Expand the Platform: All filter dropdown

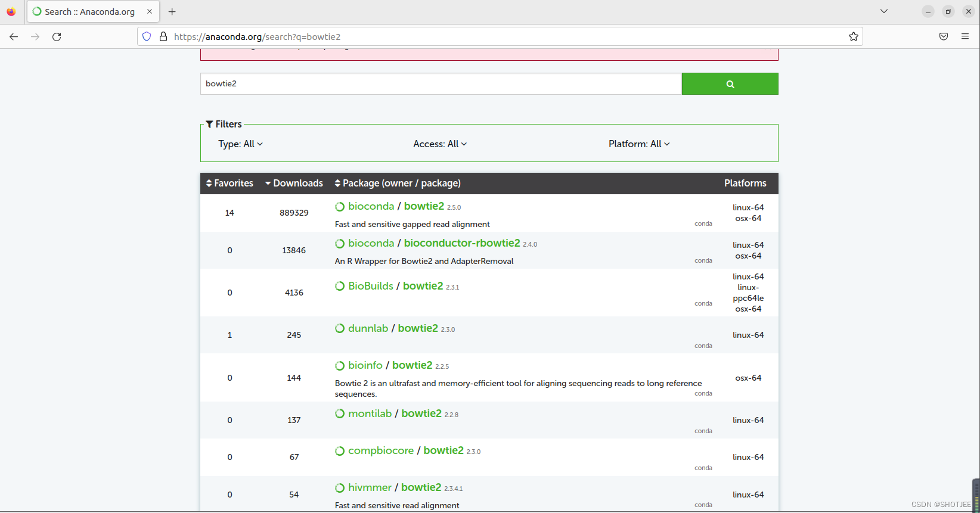click(639, 144)
